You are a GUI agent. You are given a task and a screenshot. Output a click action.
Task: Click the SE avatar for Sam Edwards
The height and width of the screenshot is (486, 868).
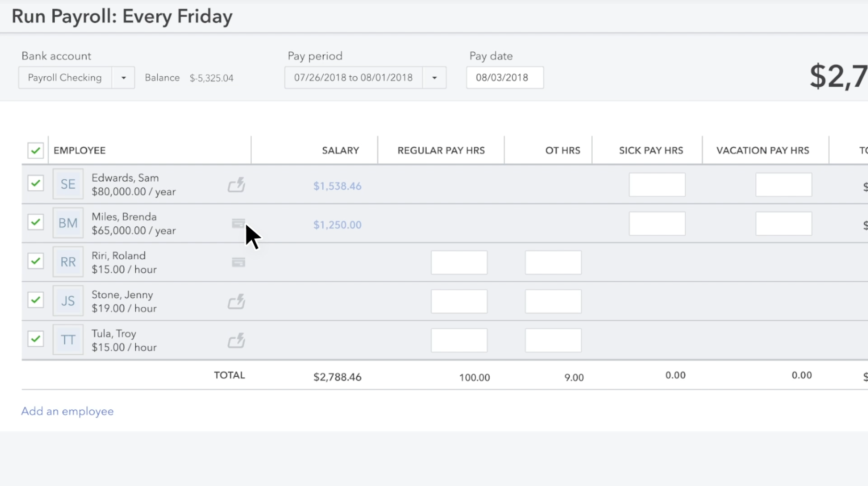tap(68, 184)
